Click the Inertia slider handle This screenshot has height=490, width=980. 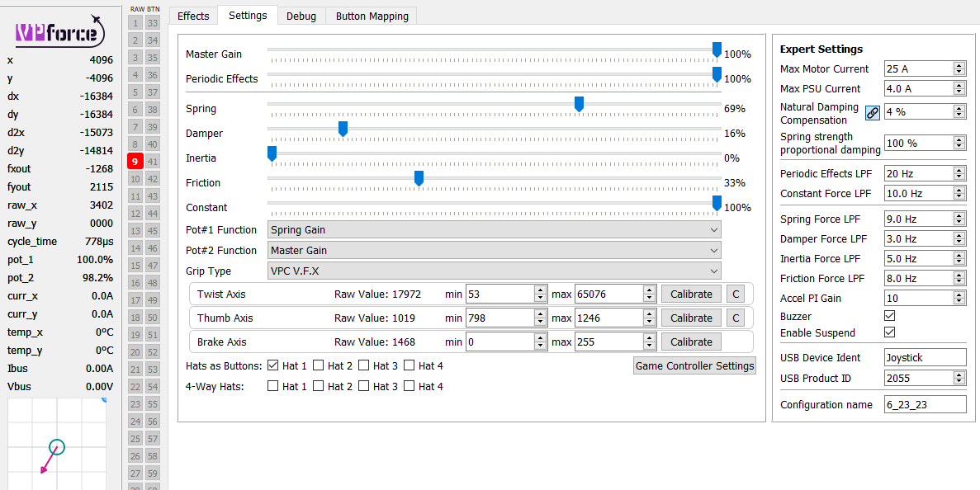(272, 153)
